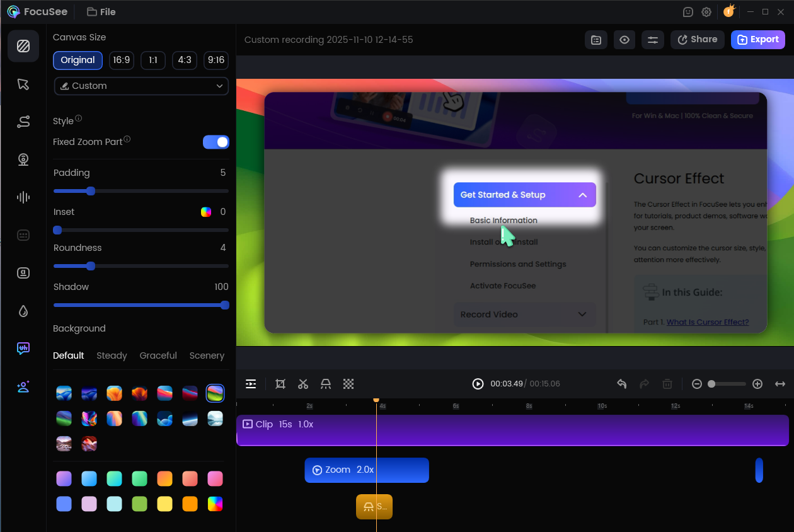Click the mosaic blur tool icon

pos(348,384)
